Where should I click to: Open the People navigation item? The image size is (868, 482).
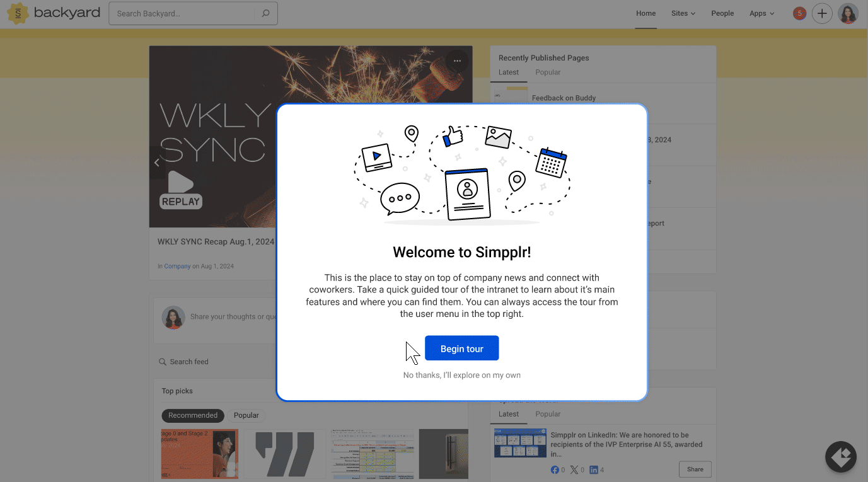722,13
